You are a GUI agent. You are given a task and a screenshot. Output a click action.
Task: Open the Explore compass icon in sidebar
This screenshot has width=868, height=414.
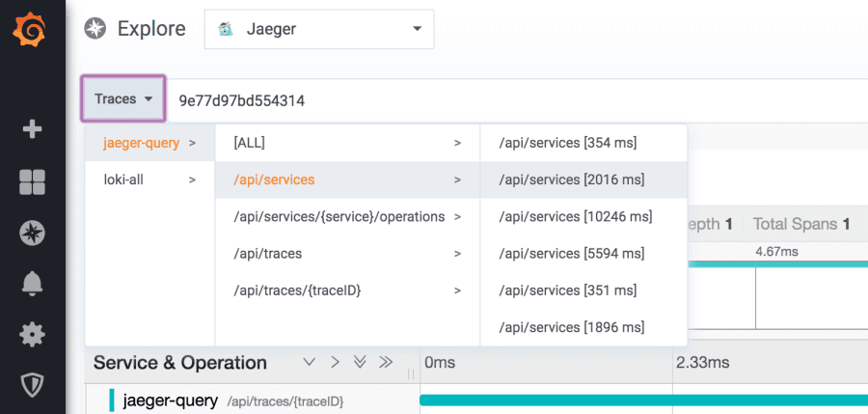[32, 233]
